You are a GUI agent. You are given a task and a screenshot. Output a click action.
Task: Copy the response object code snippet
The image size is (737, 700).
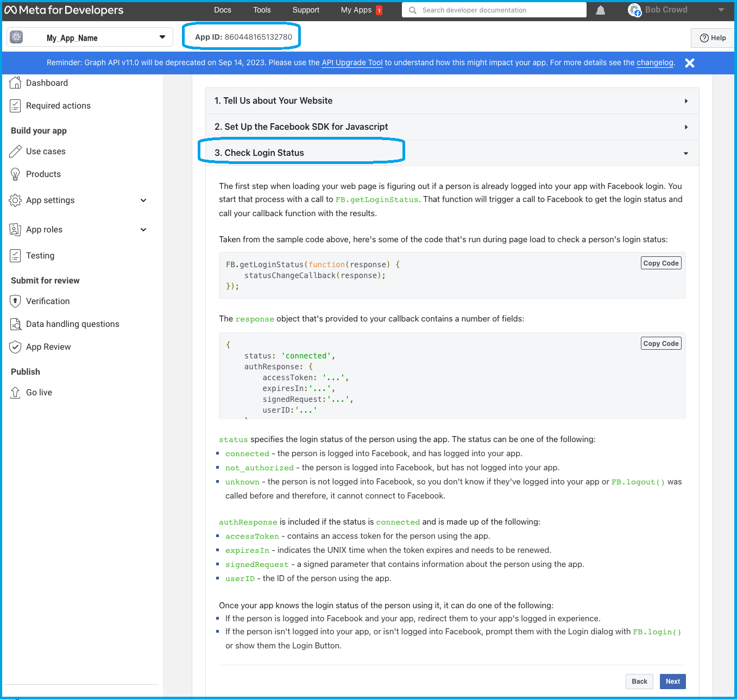click(661, 344)
